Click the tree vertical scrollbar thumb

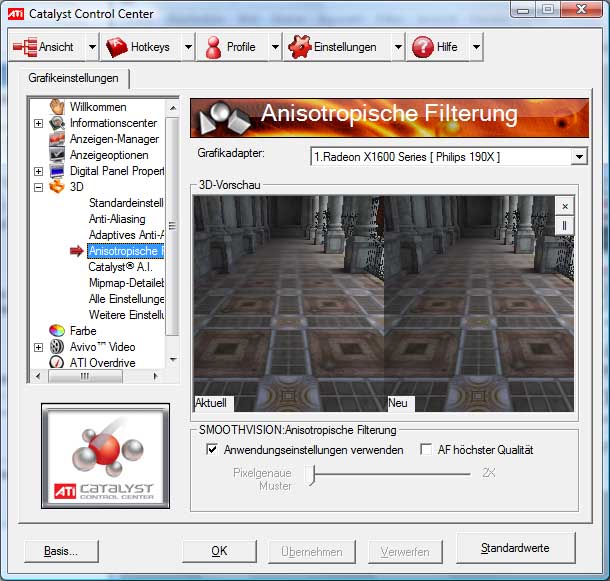(x=172, y=226)
